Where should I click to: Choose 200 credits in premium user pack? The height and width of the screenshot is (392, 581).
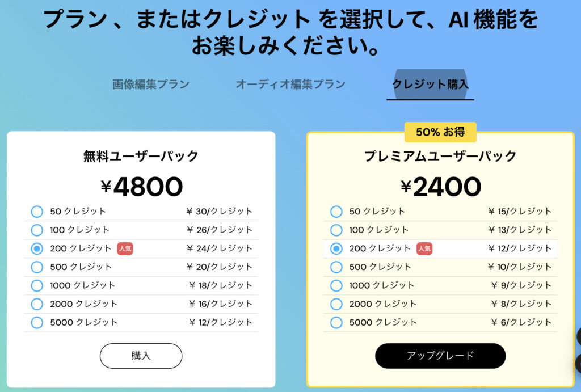pyautogui.click(x=336, y=248)
